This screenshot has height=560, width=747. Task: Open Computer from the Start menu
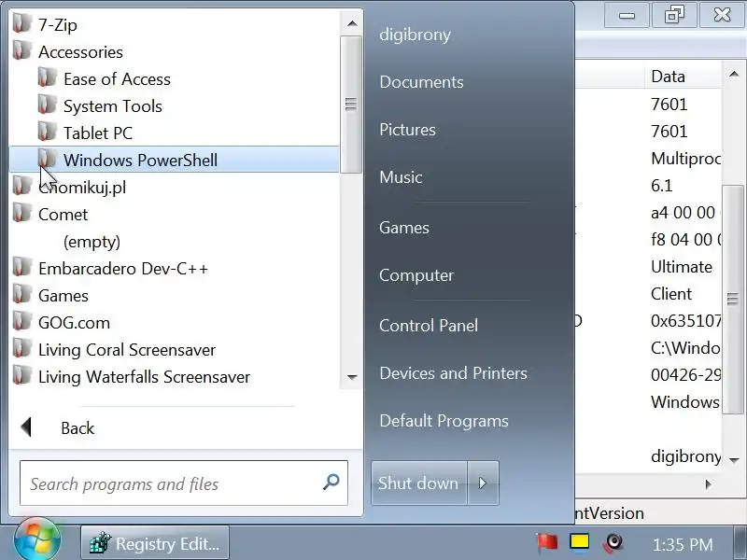pyautogui.click(x=416, y=275)
